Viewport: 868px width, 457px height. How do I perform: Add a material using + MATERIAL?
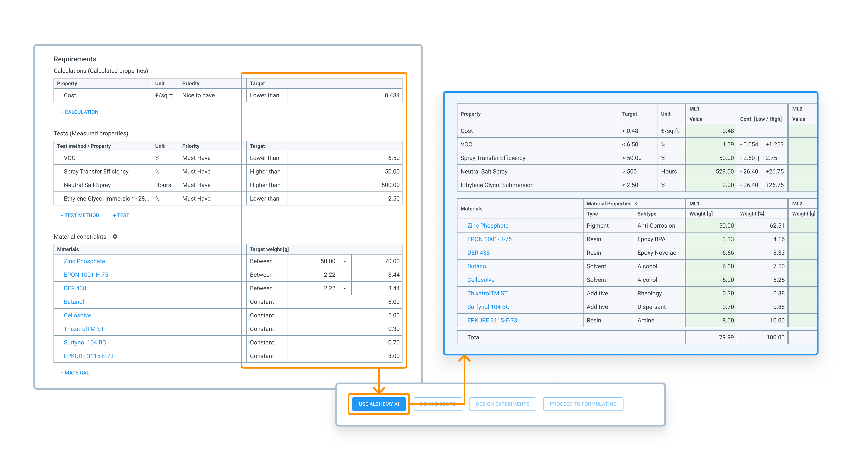pos(74,372)
